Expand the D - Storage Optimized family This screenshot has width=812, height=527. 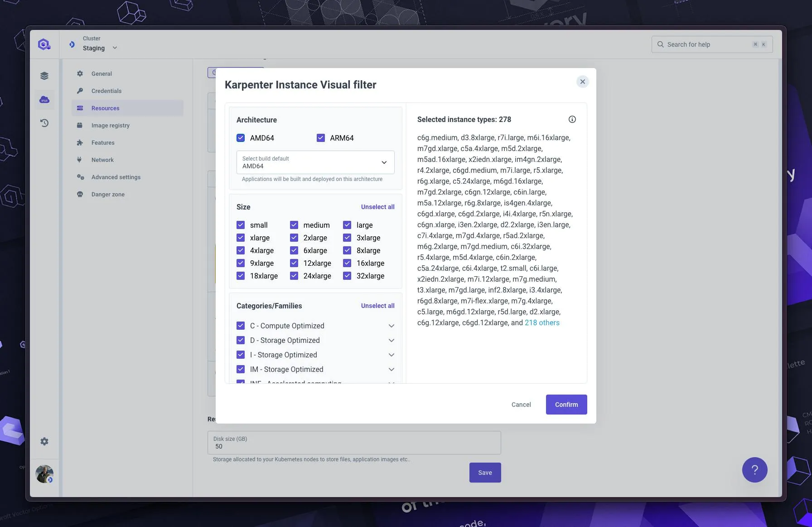tap(391, 340)
